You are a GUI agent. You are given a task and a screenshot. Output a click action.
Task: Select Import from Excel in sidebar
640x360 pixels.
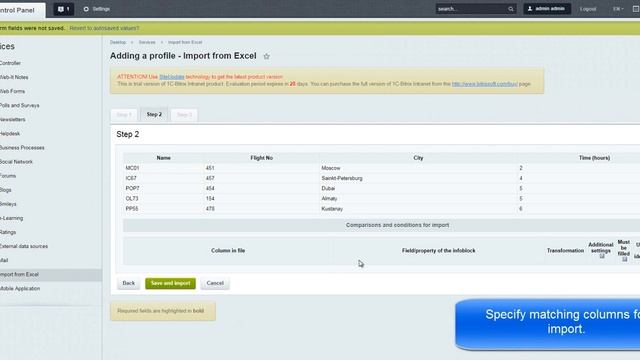point(19,274)
